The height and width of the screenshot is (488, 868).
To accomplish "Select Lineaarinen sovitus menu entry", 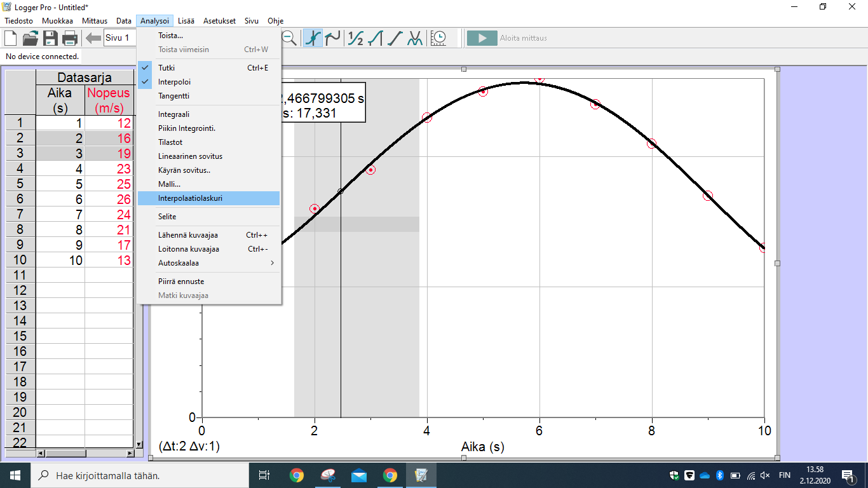I will 208,156.
